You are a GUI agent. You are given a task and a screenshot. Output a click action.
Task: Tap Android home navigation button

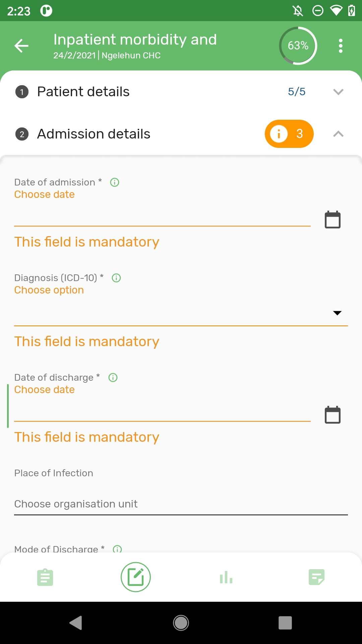tap(181, 623)
